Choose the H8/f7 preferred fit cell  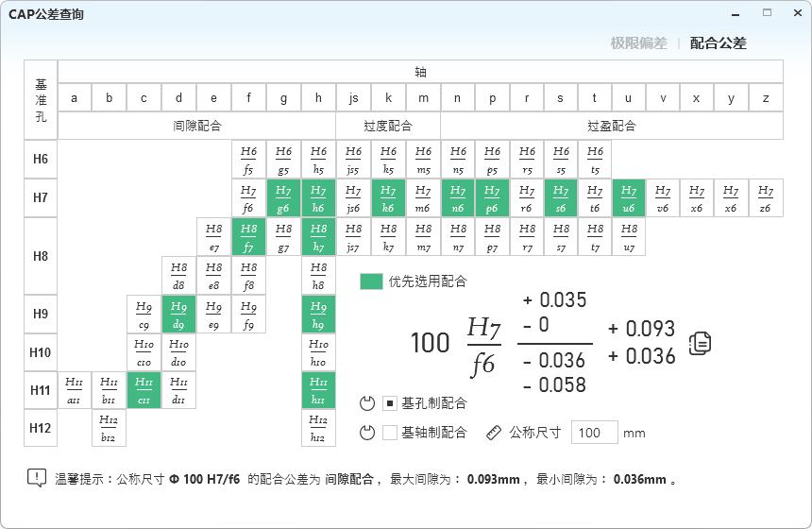coord(248,237)
